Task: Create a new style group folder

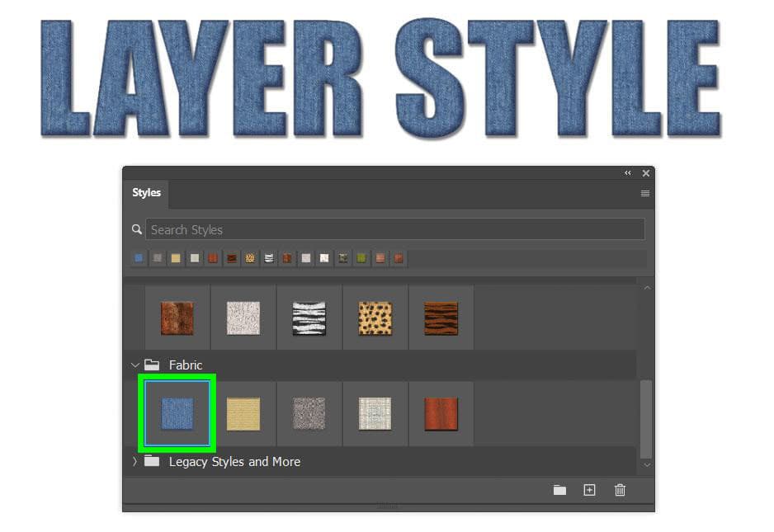Action: [x=559, y=490]
